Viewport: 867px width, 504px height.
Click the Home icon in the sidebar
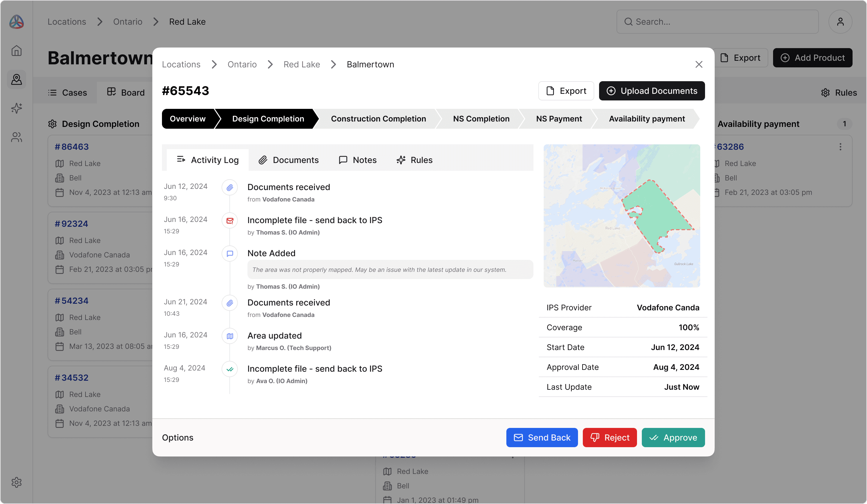(16, 51)
